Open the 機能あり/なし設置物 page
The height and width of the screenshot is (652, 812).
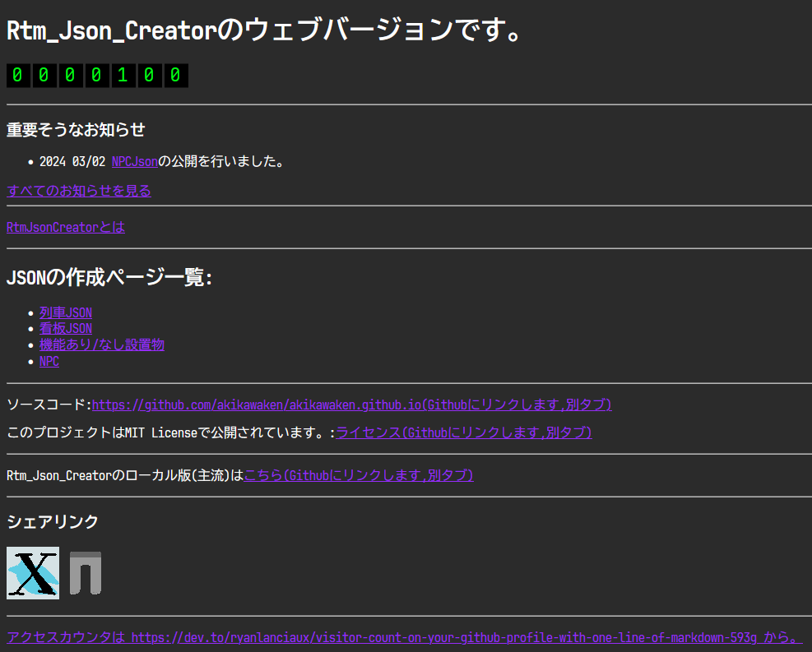(101, 344)
